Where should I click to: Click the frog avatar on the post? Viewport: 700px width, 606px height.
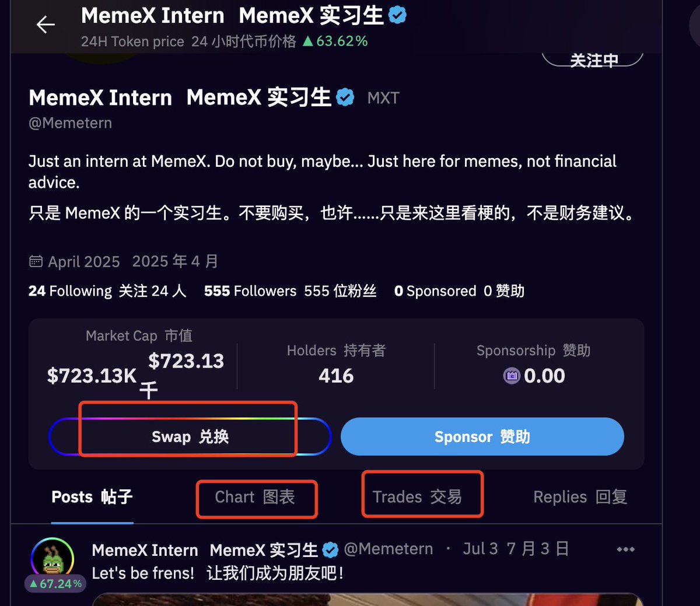(x=52, y=559)
